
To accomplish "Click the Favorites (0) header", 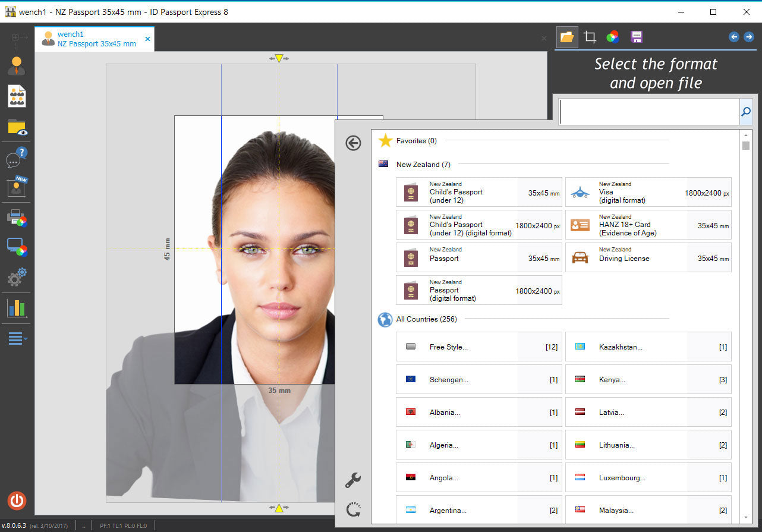I will (416, 141).
